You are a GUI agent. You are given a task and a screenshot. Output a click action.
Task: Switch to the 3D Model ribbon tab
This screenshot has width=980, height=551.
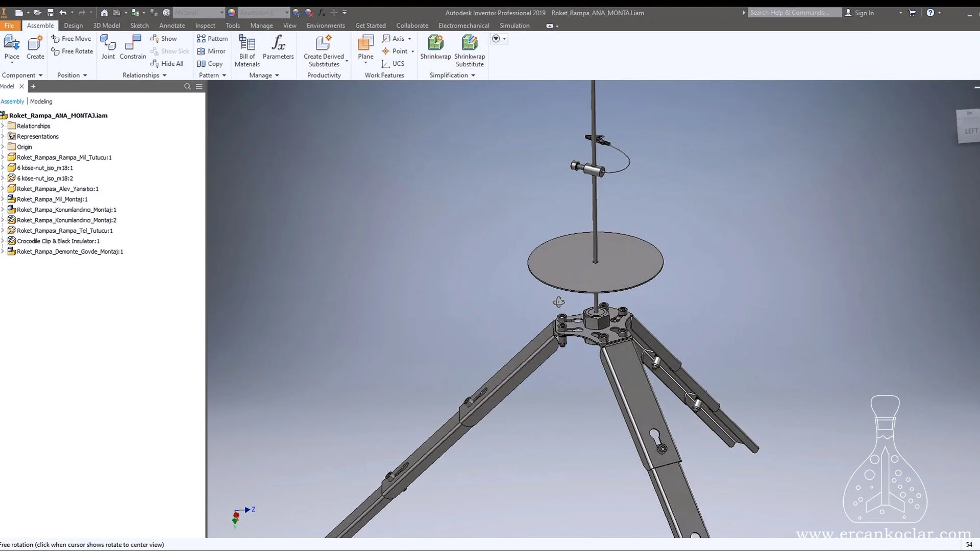(x=107, y=26)
